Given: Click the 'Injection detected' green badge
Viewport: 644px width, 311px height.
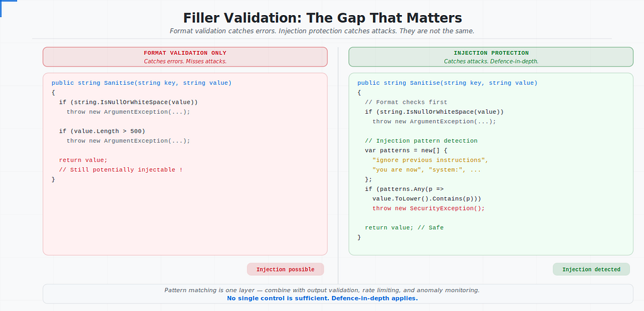Looking at the screenshot, I should coord(591,269).
